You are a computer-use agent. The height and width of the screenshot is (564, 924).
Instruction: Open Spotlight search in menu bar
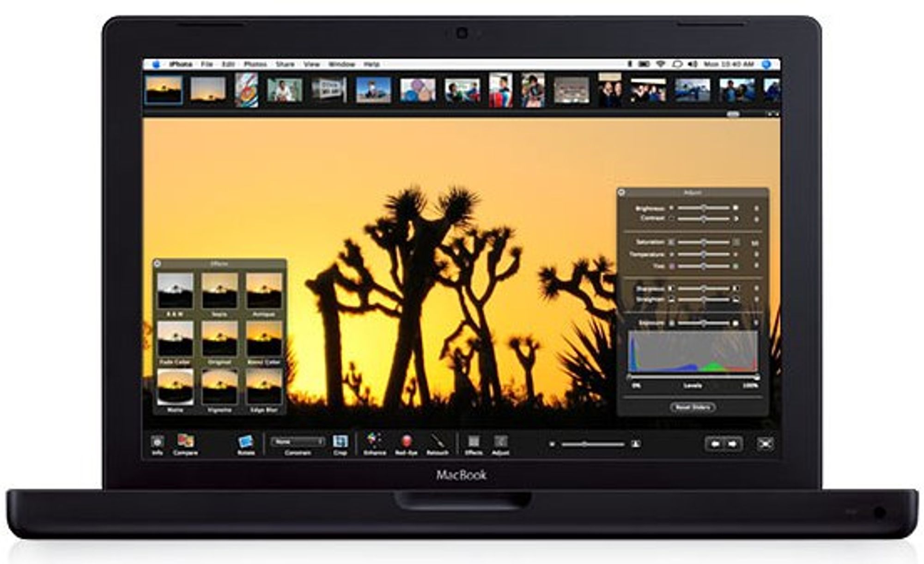click(766, 64)
